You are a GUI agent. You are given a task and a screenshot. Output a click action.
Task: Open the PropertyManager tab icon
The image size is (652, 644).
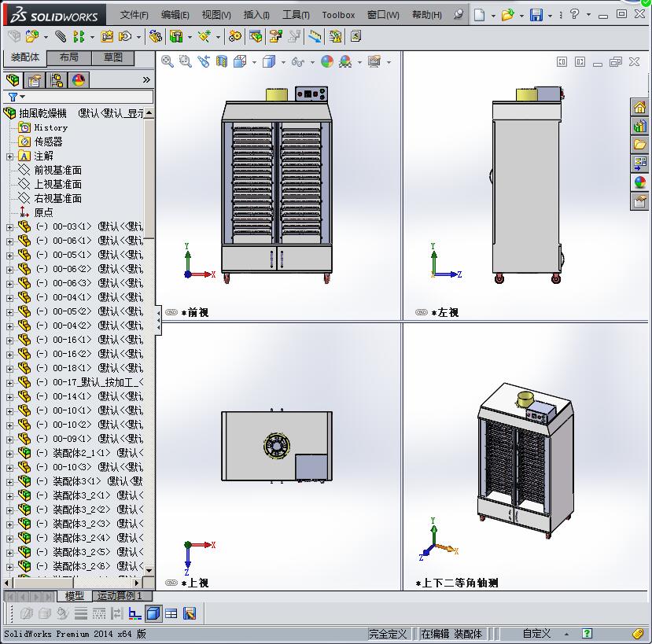[35, 80]
